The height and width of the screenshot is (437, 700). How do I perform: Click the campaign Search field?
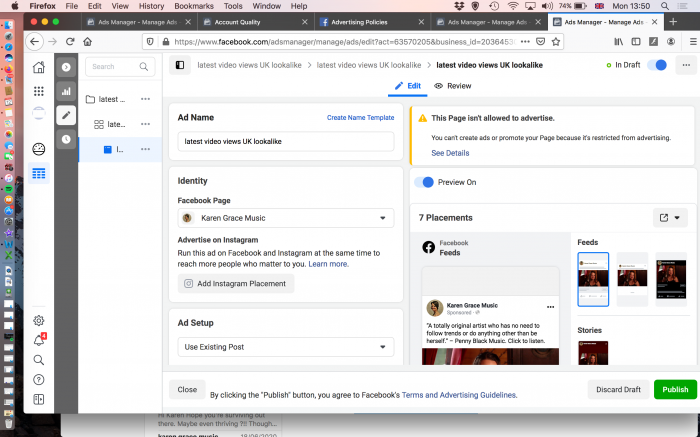tap(120, 67)
